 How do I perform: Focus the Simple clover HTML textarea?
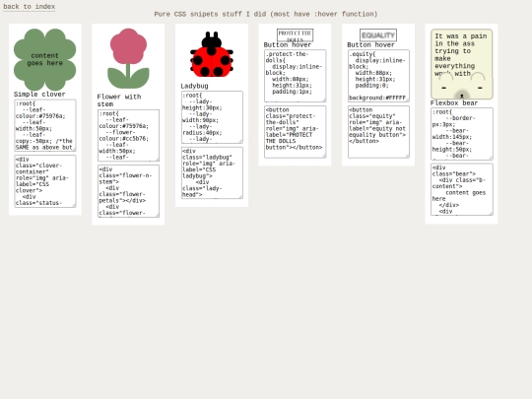(45, 181)
